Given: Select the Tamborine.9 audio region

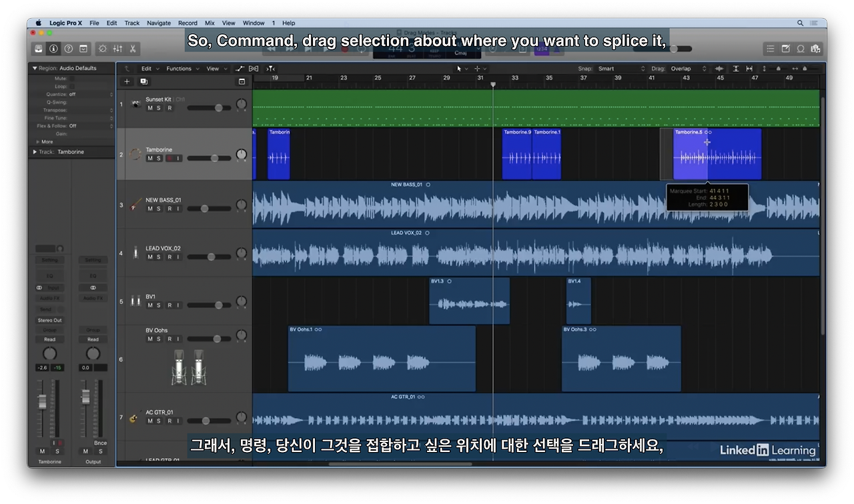Looking at the screenshot, I should coord(517,154).
